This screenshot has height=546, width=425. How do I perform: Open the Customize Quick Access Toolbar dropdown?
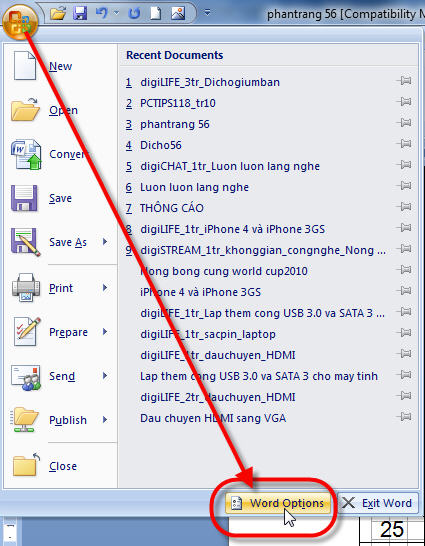tap(207, 13)
